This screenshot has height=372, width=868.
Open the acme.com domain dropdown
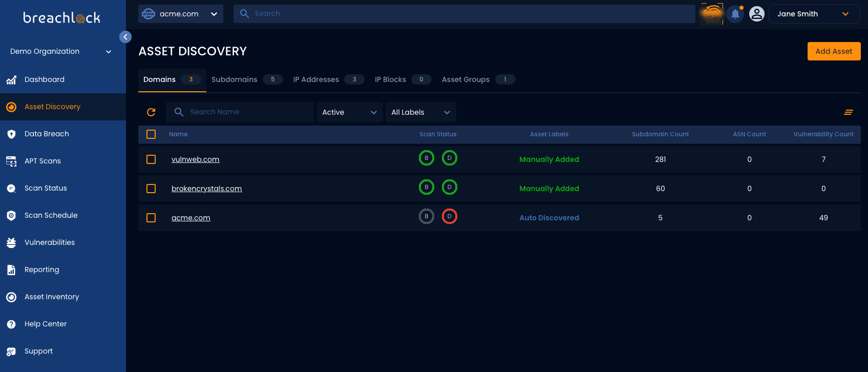click(181, 14)
